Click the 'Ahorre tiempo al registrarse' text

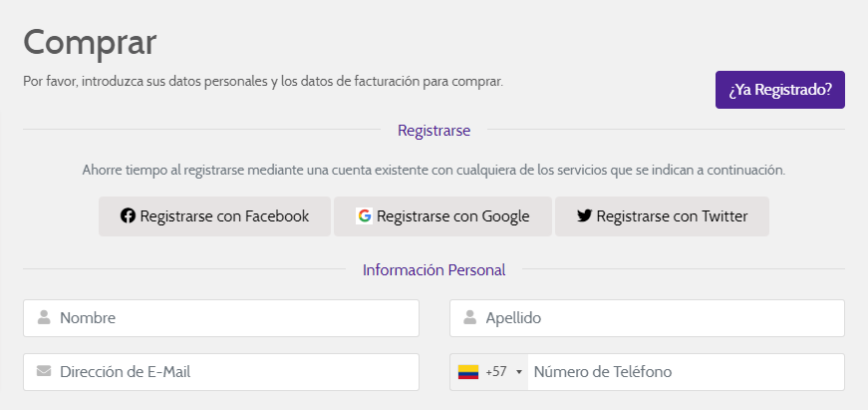[434, 170]
